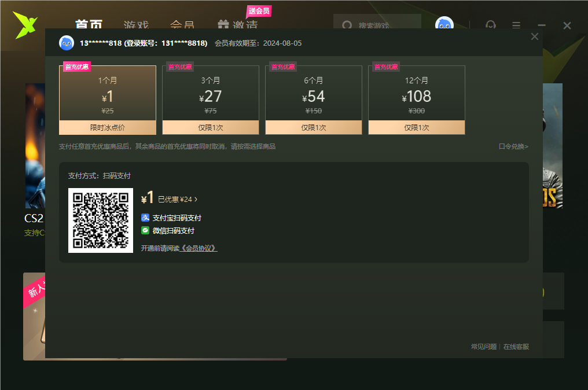Click the 送会员 promo badge

(x=259, y=11)
